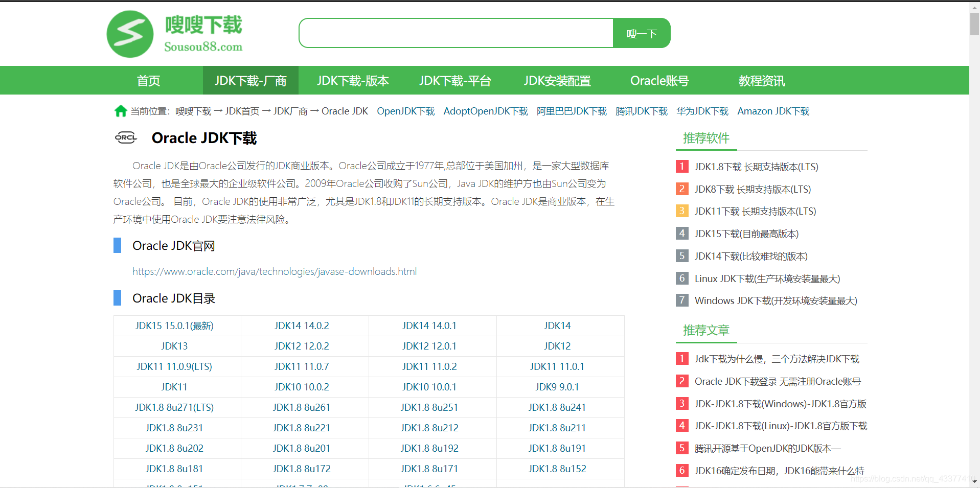The width and height of the screenshot is (980, 488).
Task: Open the JDK安装配置 nav tab
Action: point(557,81)
